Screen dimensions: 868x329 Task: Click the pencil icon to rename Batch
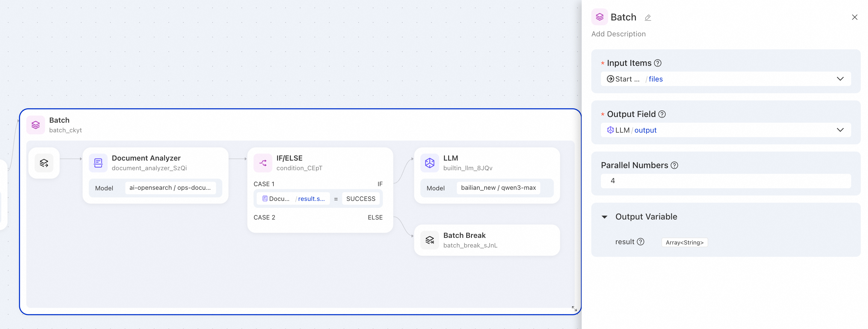[648, 17]
